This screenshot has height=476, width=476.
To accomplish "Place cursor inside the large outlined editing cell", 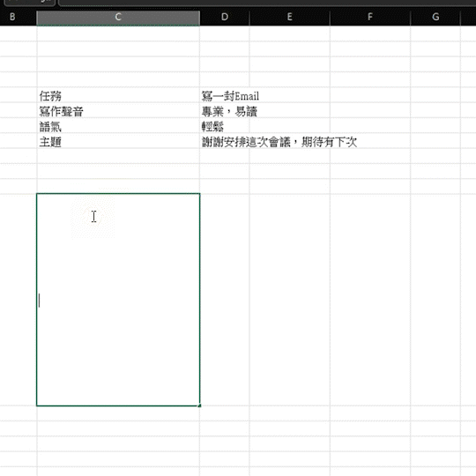I will point(118,300).
